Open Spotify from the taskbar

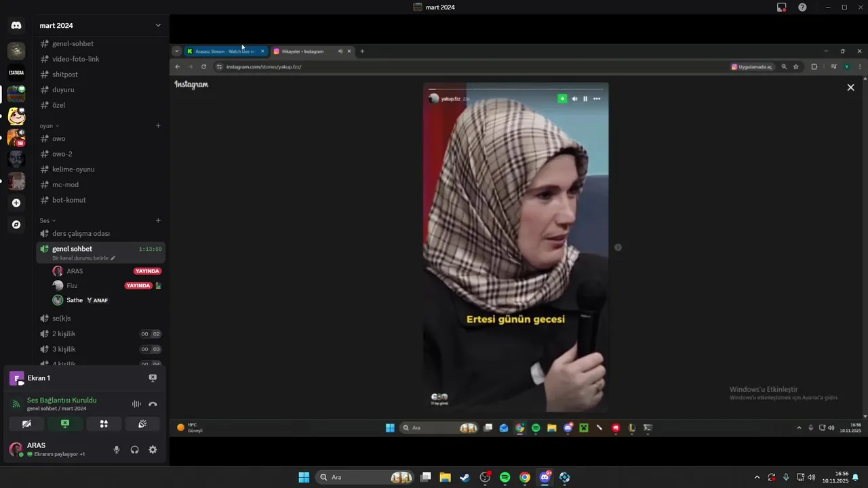(505, 477)
